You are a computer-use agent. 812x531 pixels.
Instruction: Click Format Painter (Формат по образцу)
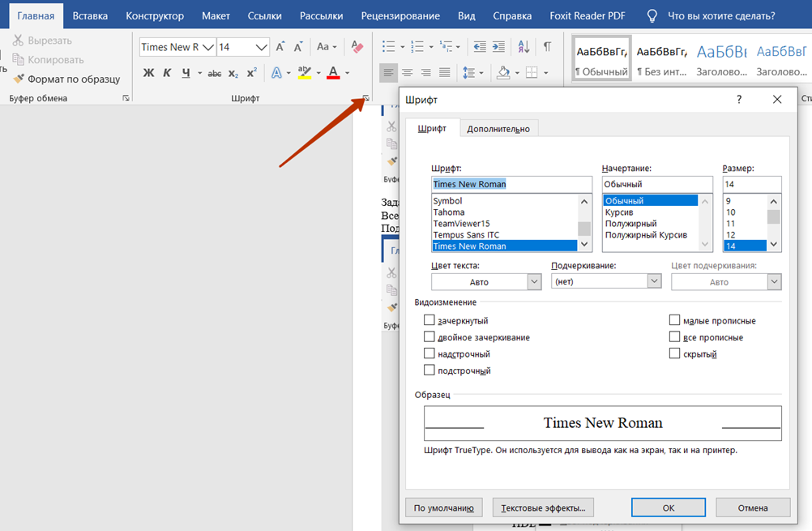[x=66, y=79]
